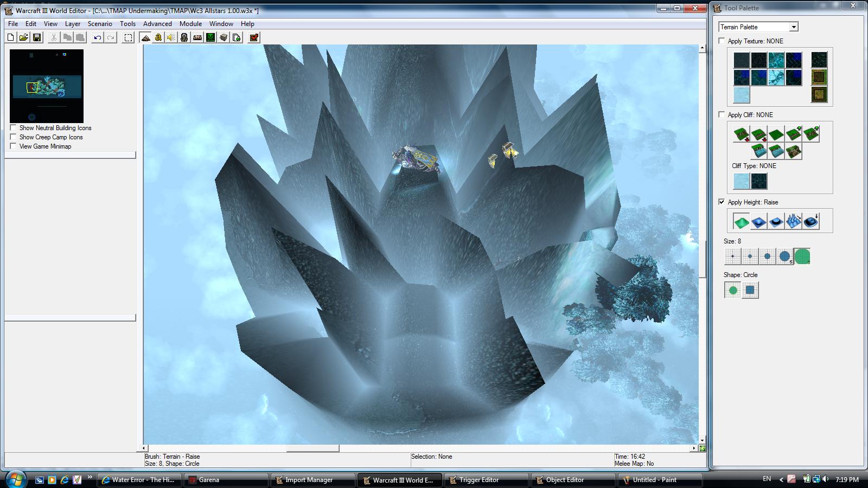868x488 pixels.
Task: Pick the dark teal cliff type swatch
Action: tap(758, 181)
